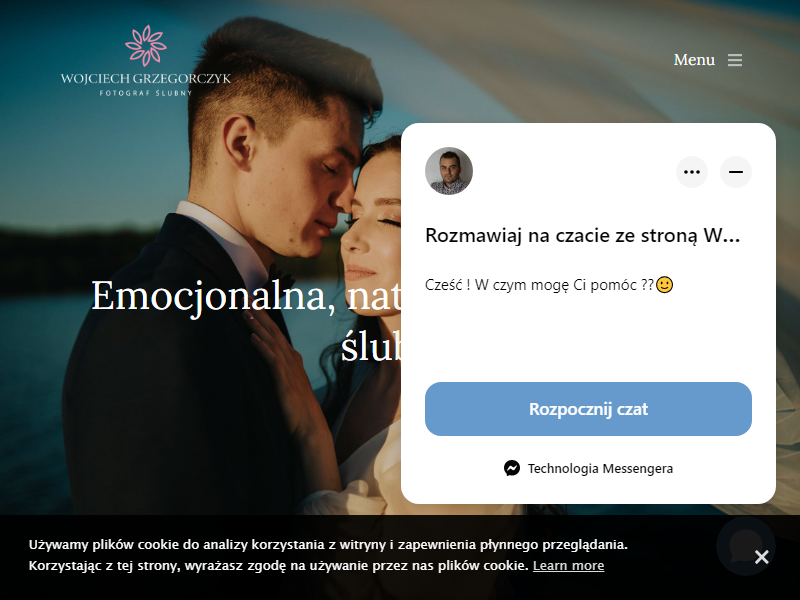This screenshot has width=800, height=600.
Task: Click the Fotograf Ślubny tagline
Action: point(146,93)
